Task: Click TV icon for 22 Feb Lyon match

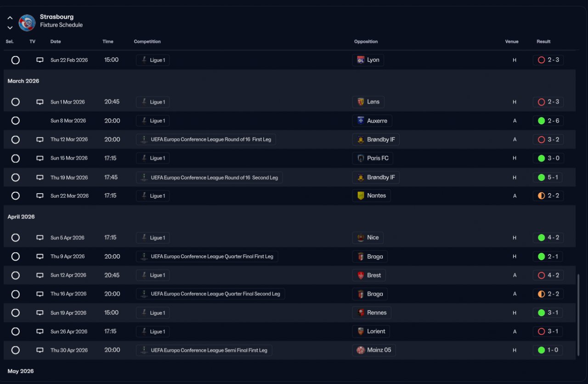Action: [40, 60]
